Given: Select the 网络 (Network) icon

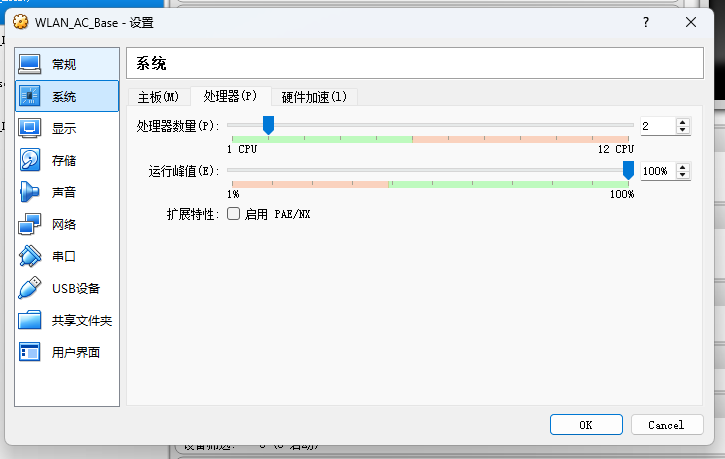Looking at the screenshot, I should [30, 224].
